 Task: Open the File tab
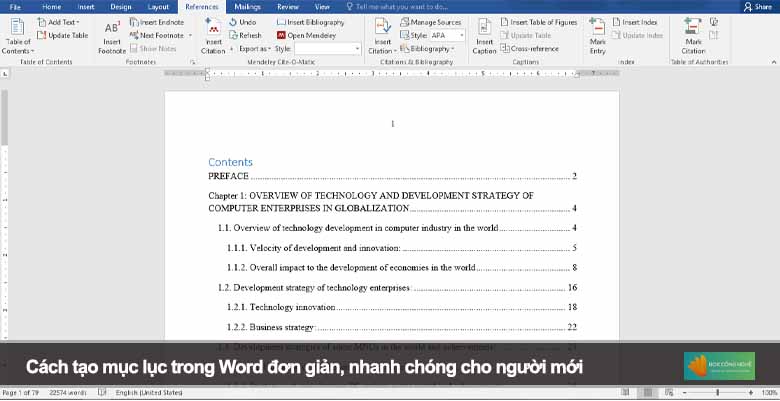[x=15, y=7]
